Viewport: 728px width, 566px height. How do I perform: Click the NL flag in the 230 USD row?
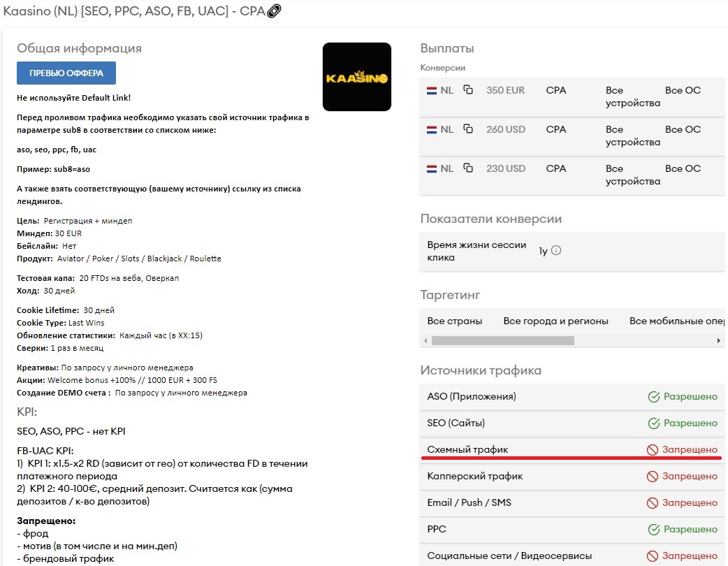(x=432, y=168)
